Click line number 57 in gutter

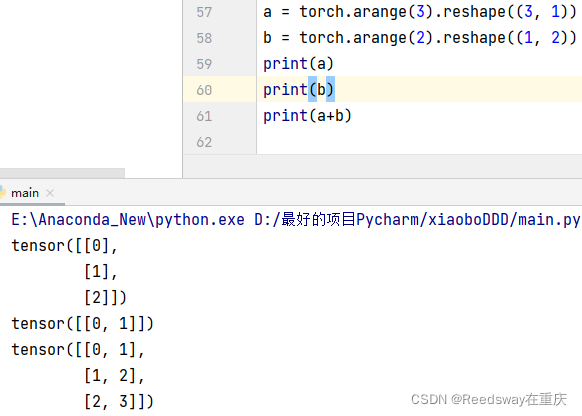204,12
